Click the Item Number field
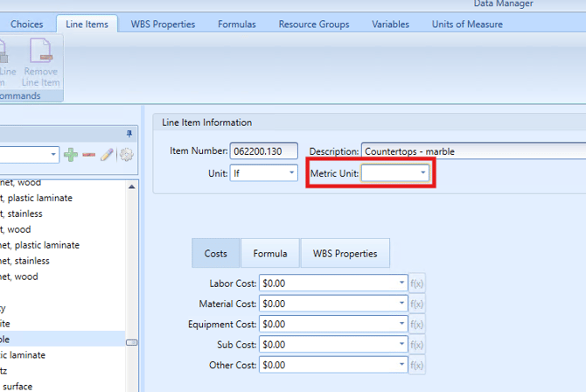 (264, 151)
